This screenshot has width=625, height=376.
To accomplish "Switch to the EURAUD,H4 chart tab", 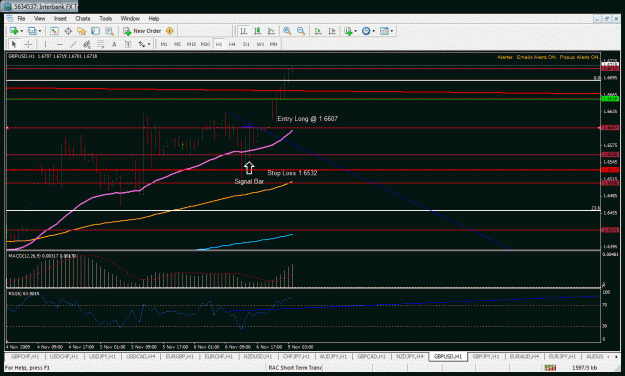I will (525, 356).
